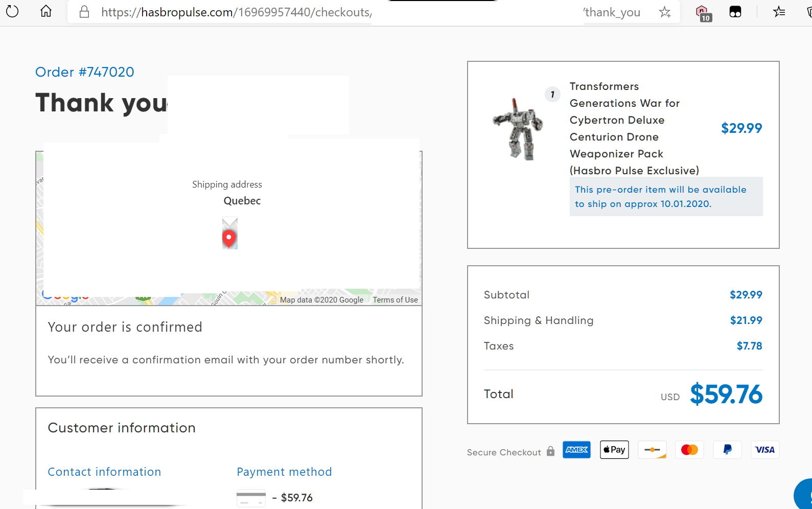
Task: Click the Visa logo icon
Action: pyautogui.click(x=764, y=450)
